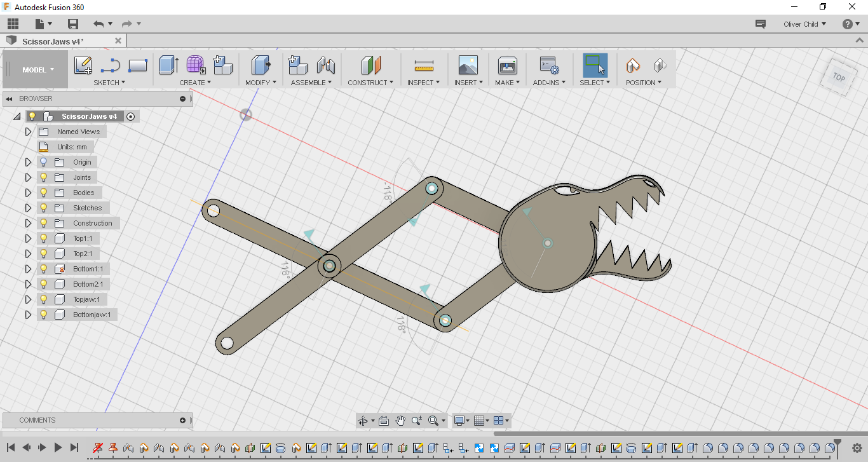
Task: Activate the Orbit tool
Action: [363, 420]
